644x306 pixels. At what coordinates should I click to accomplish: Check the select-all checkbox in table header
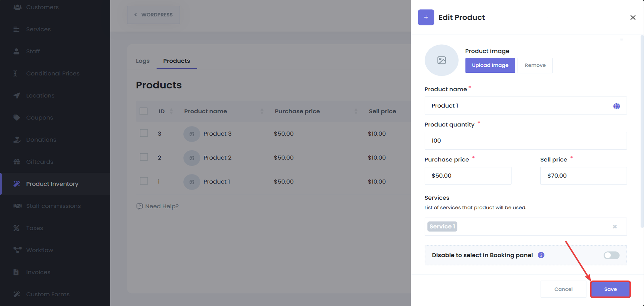coord(144,111)
